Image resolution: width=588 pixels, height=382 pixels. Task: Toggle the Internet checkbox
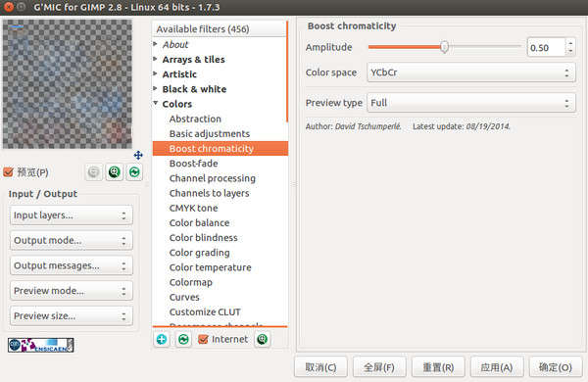(x=203, y=339)
